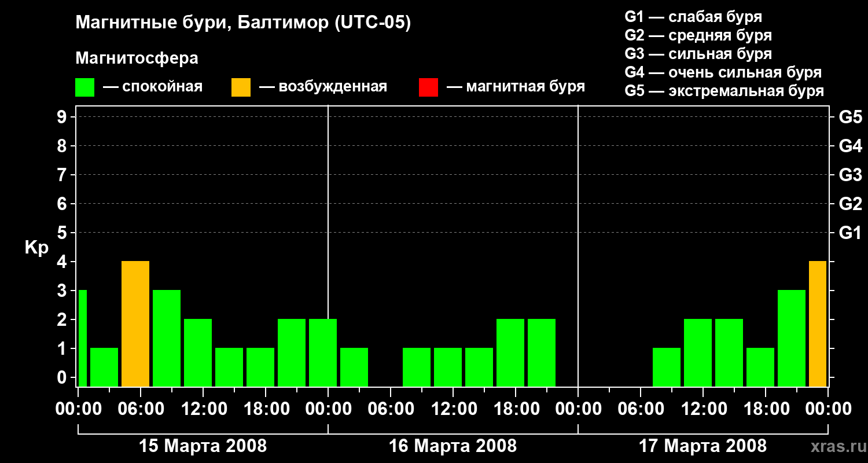Click the title 'Магнитные бури, Балтимор (UTC-05)'
The height and width of the screenshot is (463, 868).
[243, 23]
